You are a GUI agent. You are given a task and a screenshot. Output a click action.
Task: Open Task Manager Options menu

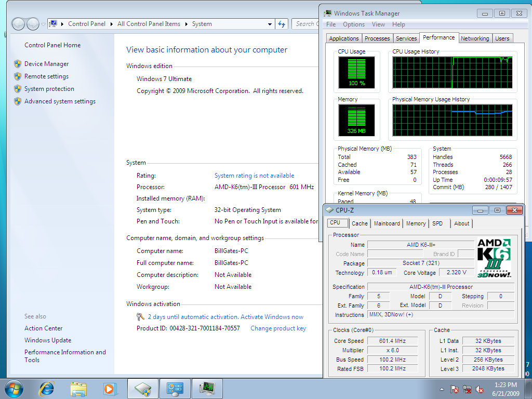coord(353,24)
